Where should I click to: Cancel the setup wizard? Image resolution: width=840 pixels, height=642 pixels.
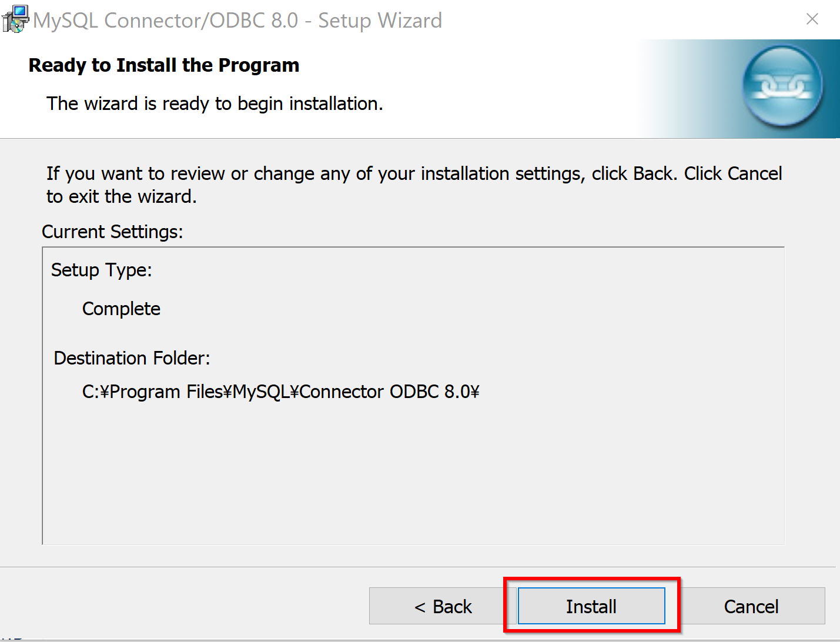coord(751,606)
